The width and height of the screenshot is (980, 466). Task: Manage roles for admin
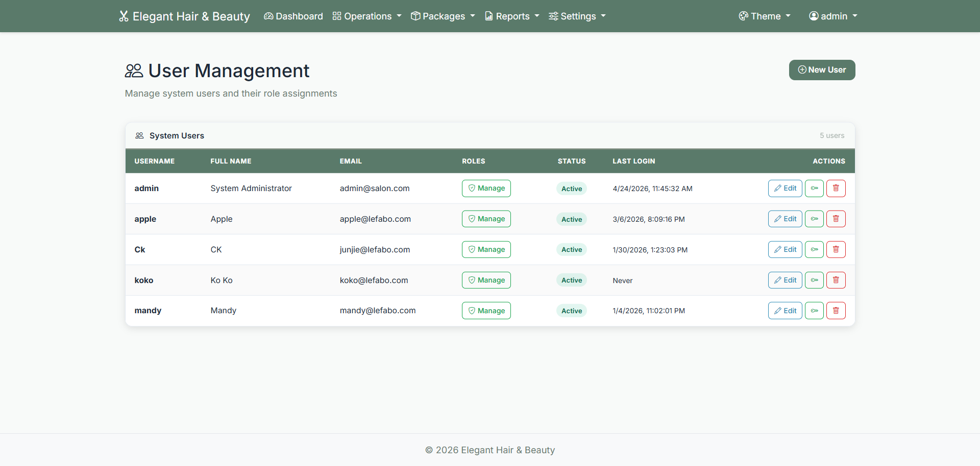[x=486, y=188]
